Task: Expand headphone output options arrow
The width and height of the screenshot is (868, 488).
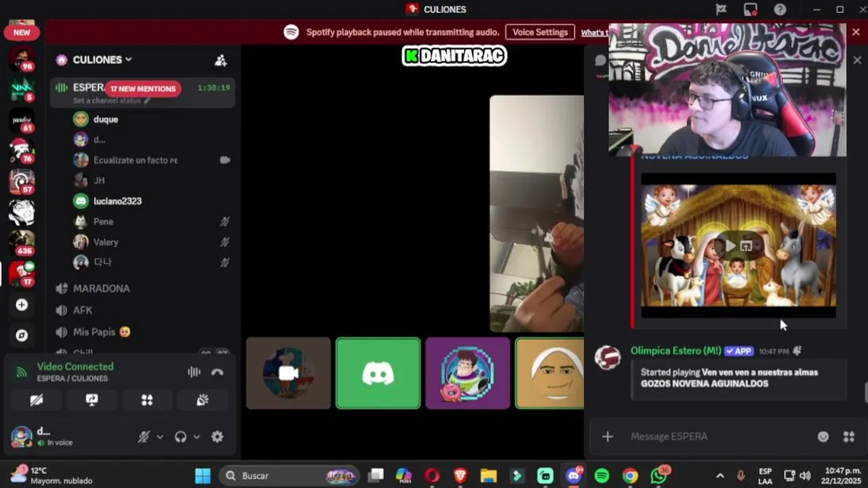Action: (x=197, y=437)
